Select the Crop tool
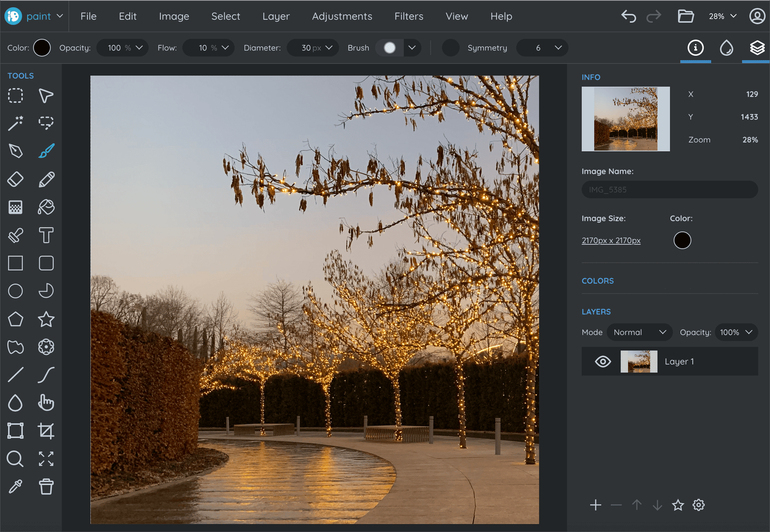Image resolution: width=770 pixels, height=532 pixels. 46,431
